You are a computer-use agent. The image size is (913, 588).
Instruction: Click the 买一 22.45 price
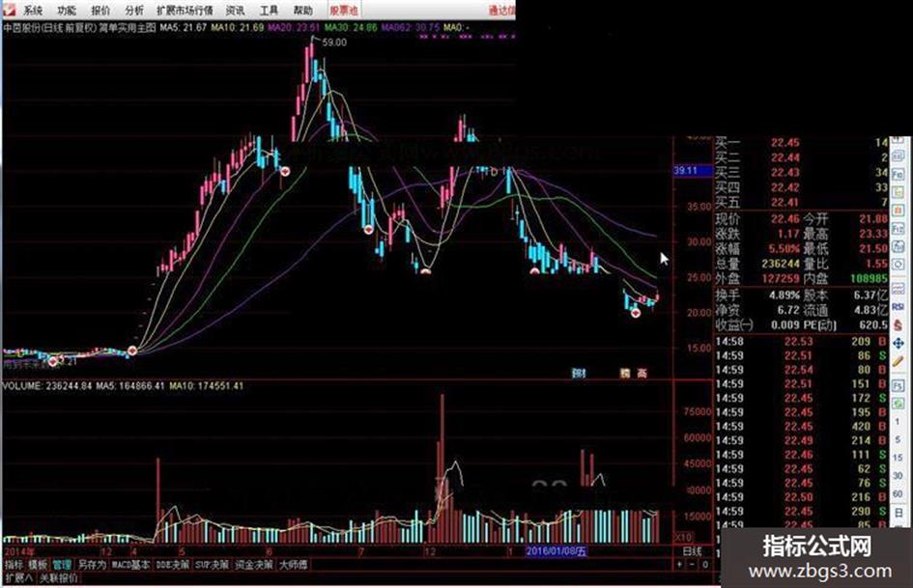pos(785,143)
